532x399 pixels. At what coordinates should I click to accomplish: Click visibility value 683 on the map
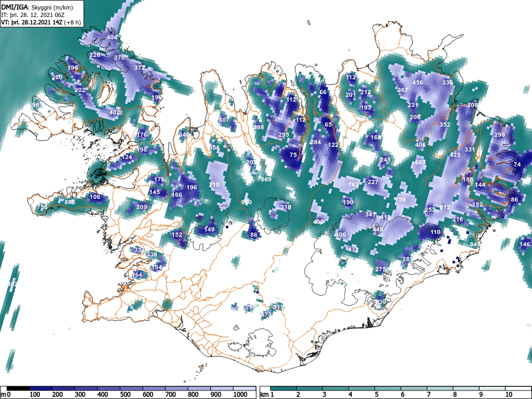pos(420,162)
